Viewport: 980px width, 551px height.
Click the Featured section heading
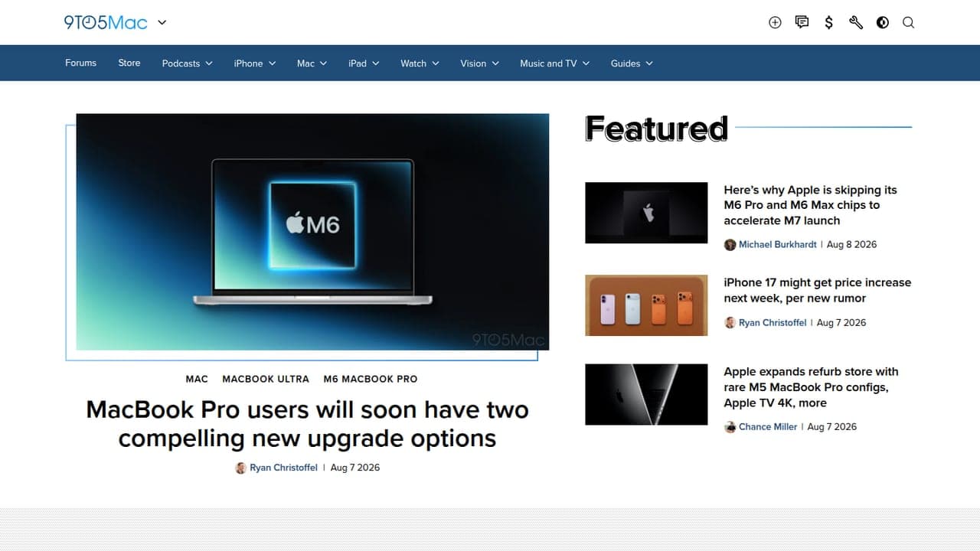[x=656, y=129]
